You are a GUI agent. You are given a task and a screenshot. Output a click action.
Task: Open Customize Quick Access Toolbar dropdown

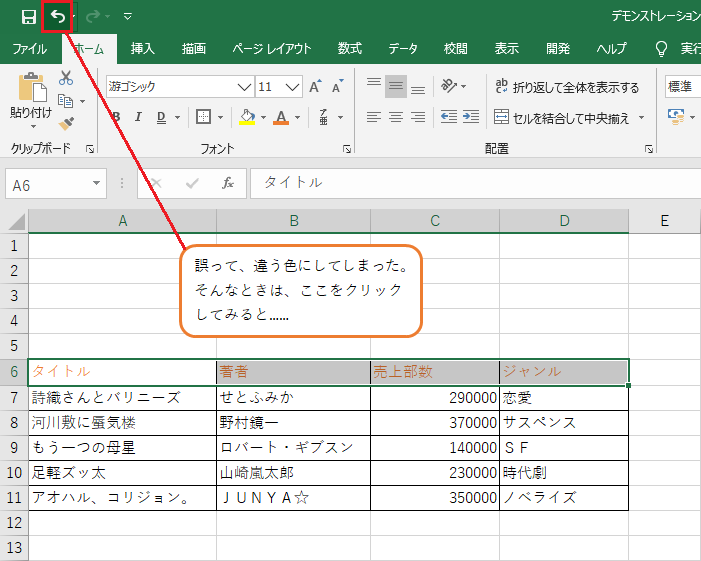tap(128, 17)
